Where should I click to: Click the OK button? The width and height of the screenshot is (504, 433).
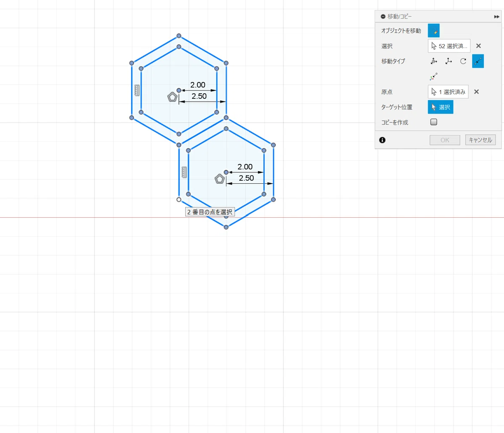pyautogui.click(x=445, y=140)
